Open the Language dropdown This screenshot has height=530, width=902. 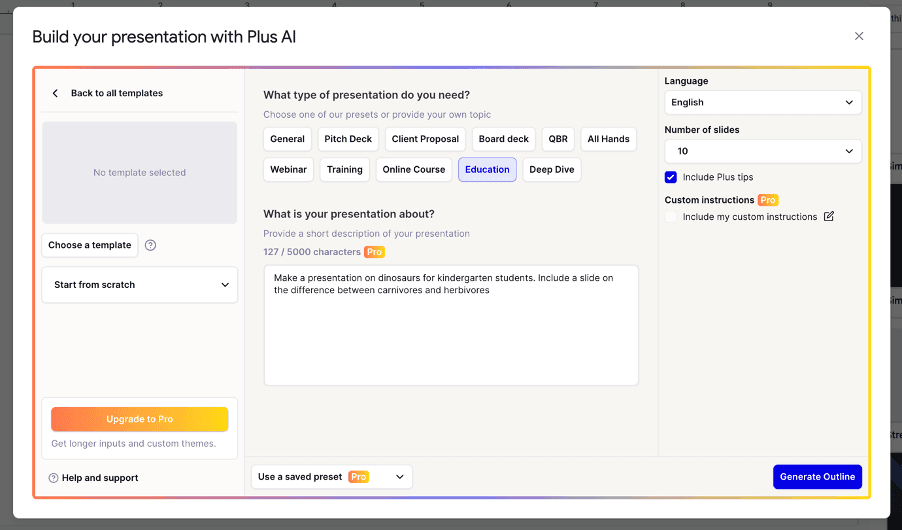pyautogui.click(x=763, y=102)
